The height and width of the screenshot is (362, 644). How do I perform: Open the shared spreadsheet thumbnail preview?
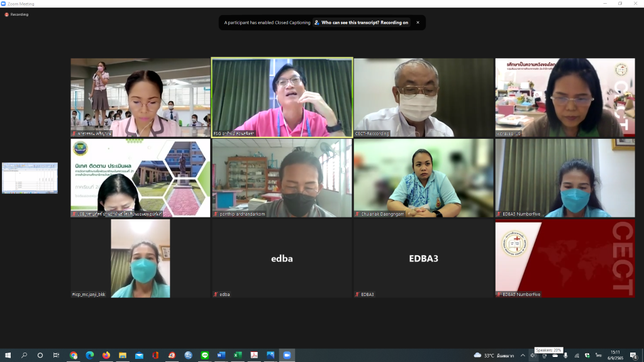point(30,178)
